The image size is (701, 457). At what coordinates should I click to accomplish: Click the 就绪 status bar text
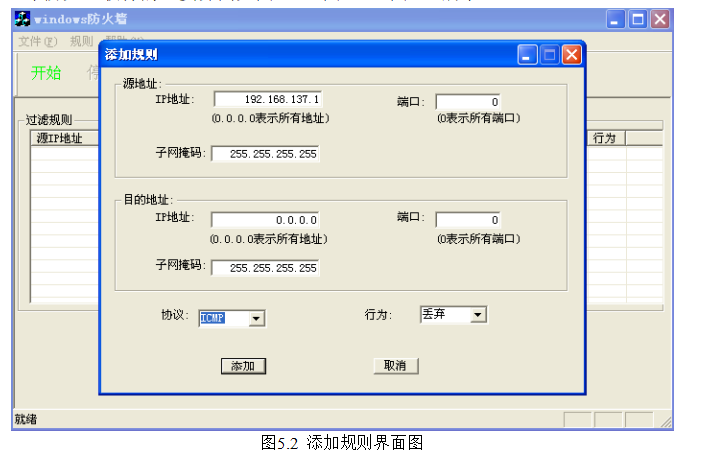click(26, 419)
